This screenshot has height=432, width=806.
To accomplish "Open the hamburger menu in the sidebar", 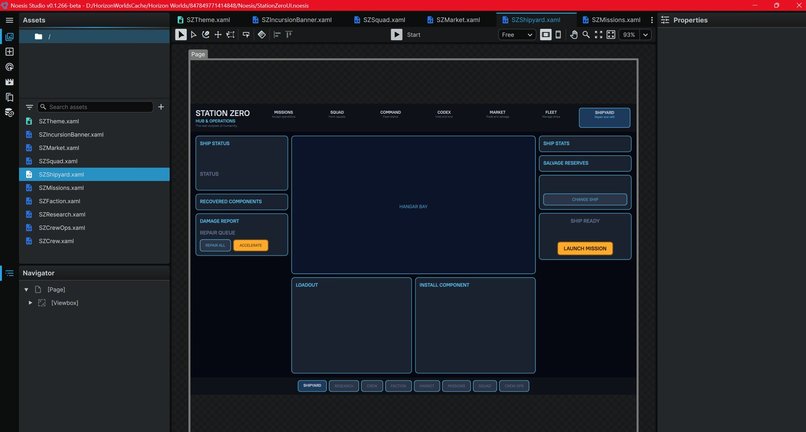I will pyautogui.click(x=9, y=20).
